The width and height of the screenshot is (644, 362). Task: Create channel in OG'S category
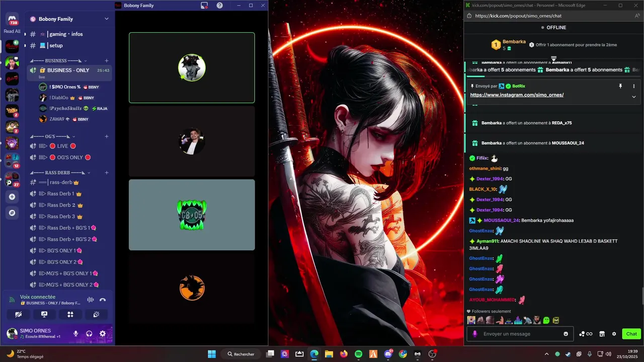(106, 136)
